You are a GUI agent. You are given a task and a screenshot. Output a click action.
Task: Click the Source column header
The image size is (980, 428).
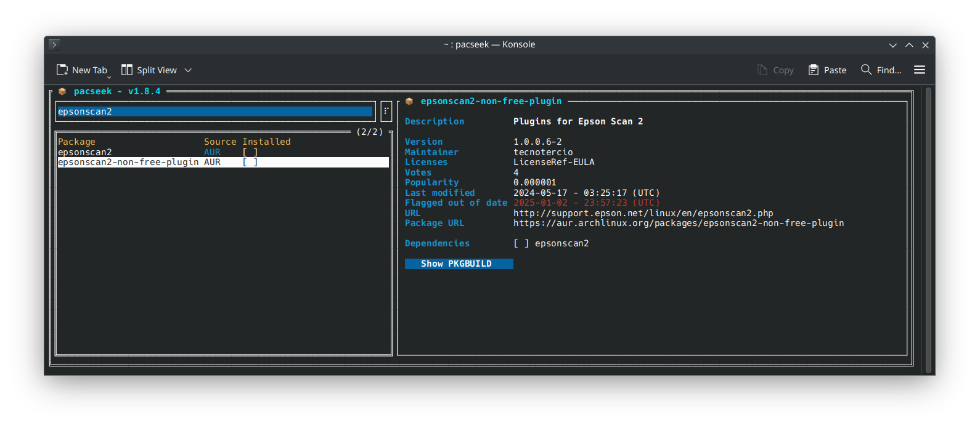(220, 142)
